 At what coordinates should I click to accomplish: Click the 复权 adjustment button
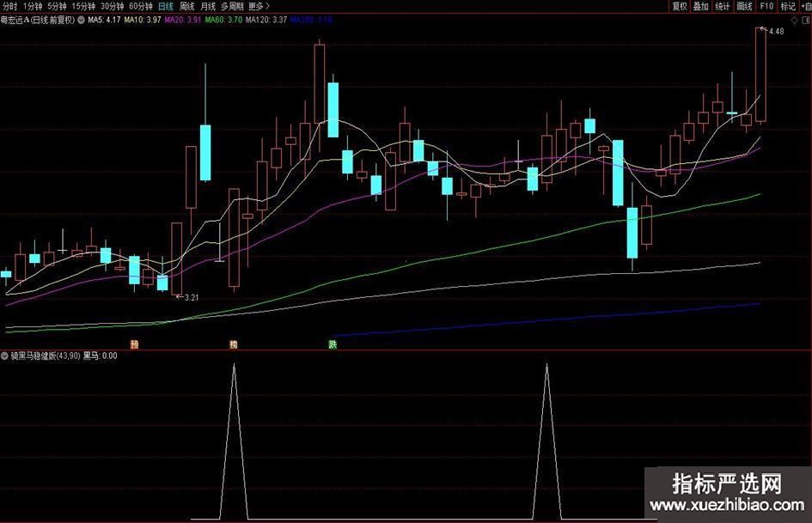tap(680, 6)
